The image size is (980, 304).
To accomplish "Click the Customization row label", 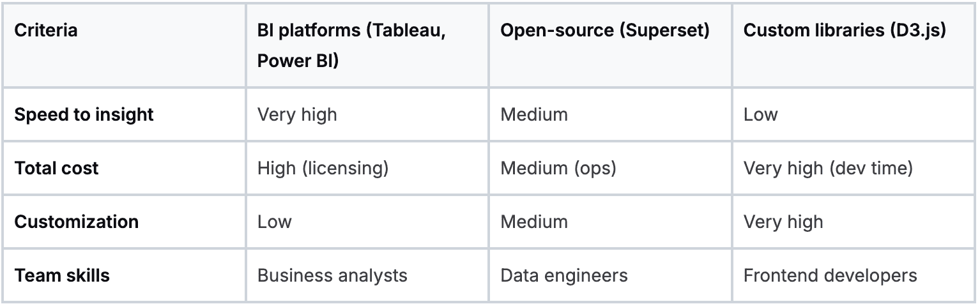I will (x=76, y=222).
